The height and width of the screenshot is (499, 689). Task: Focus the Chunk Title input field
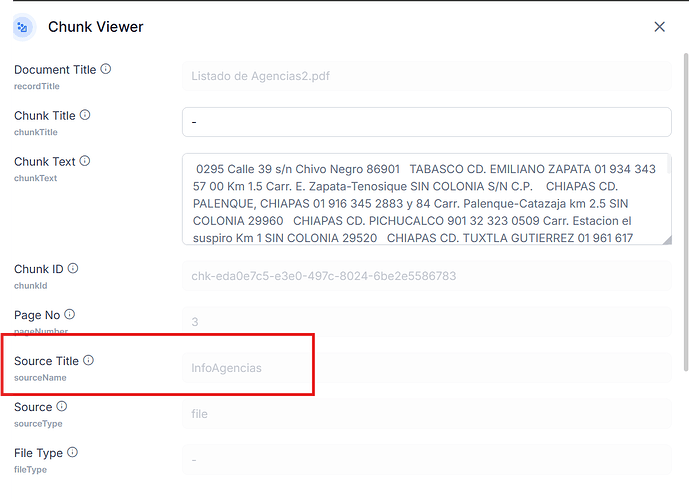click(x=426, y=122)
